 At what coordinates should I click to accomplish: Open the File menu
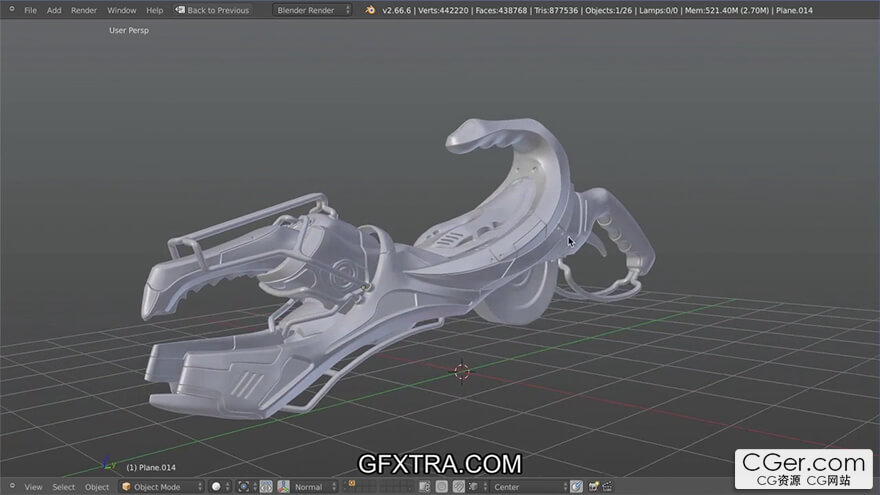point(30,10)
